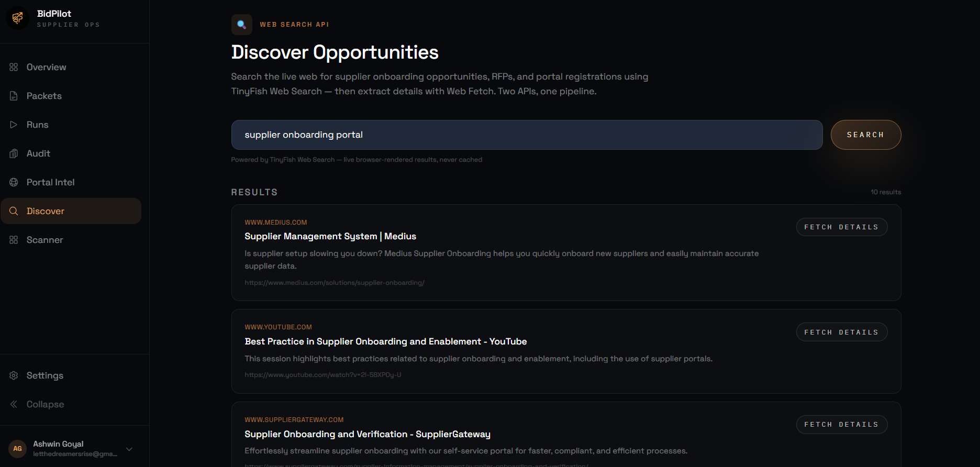Fetch details for the SupplierGateway result
Viewport: 980px width, 467px height.
(x=841, y=425)
